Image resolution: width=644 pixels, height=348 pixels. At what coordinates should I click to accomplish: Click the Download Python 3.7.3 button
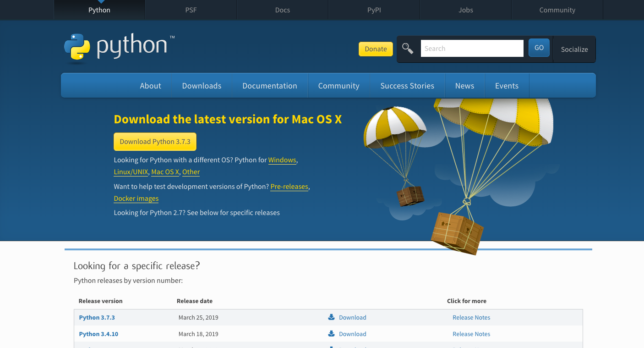155,142
